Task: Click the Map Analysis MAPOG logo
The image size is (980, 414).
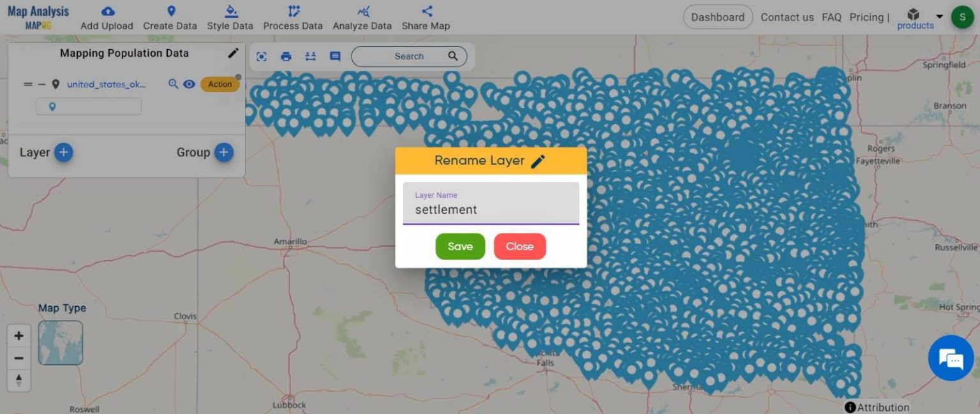Action: (x=38, y=17)
